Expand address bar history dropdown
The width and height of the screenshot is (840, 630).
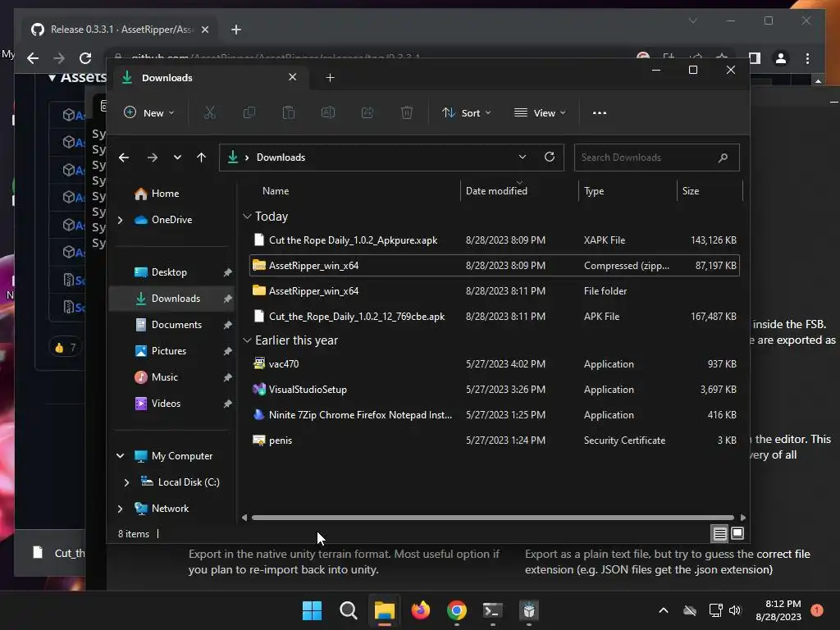pos(523,157)
